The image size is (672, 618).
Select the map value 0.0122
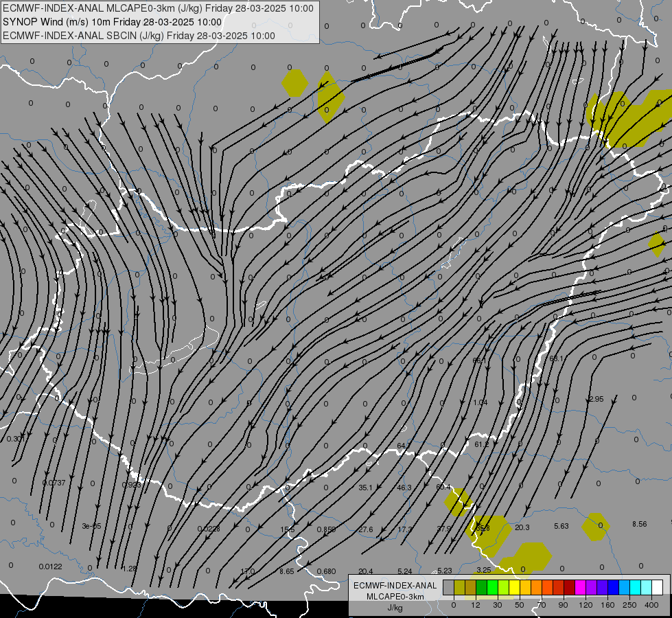click(x=51, y=566)
